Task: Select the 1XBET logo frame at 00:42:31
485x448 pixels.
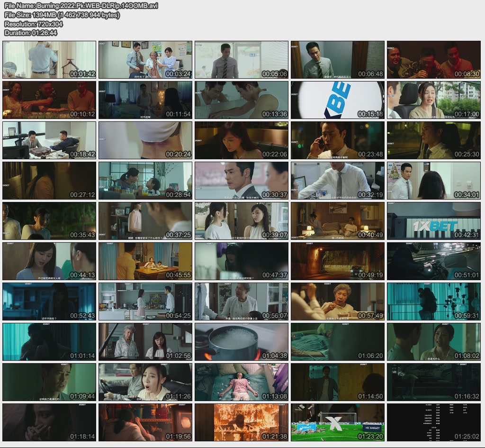Action: coord(434,221)
